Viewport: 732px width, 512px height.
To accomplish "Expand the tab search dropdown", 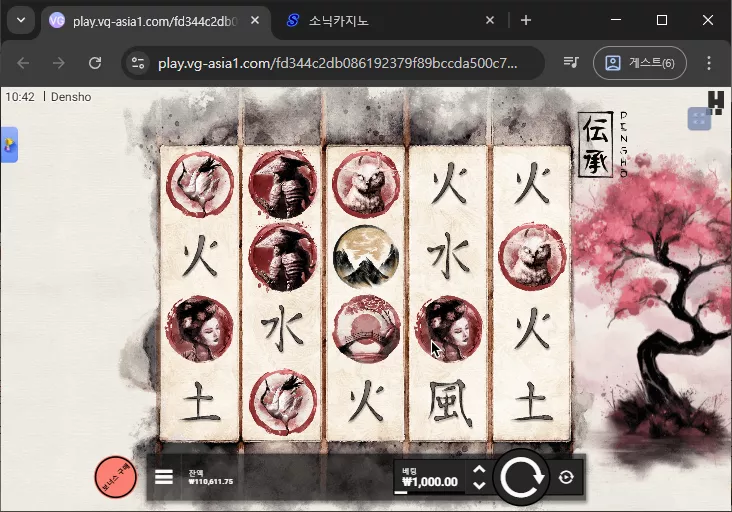I will pyautogui.click(x=21, y=21).
